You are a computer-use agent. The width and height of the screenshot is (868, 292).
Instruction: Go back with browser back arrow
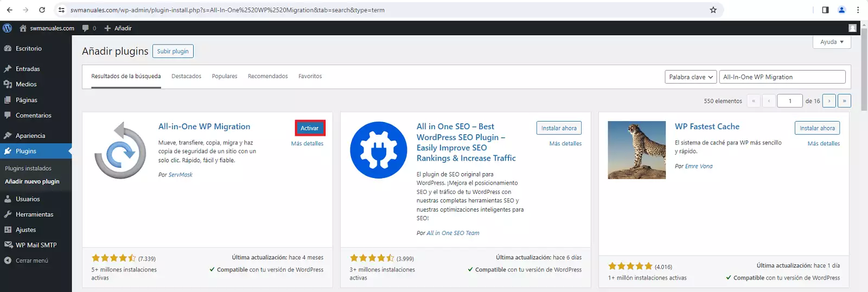[9, 10]
